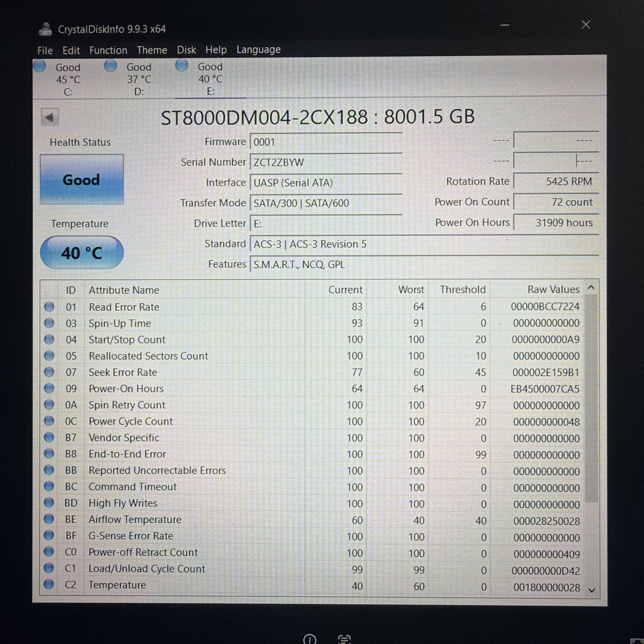Click the Serial Number field ZCT2ZBYW
Image resolution: width=644 pixels, height=644 pixels.
click(326, 162)
